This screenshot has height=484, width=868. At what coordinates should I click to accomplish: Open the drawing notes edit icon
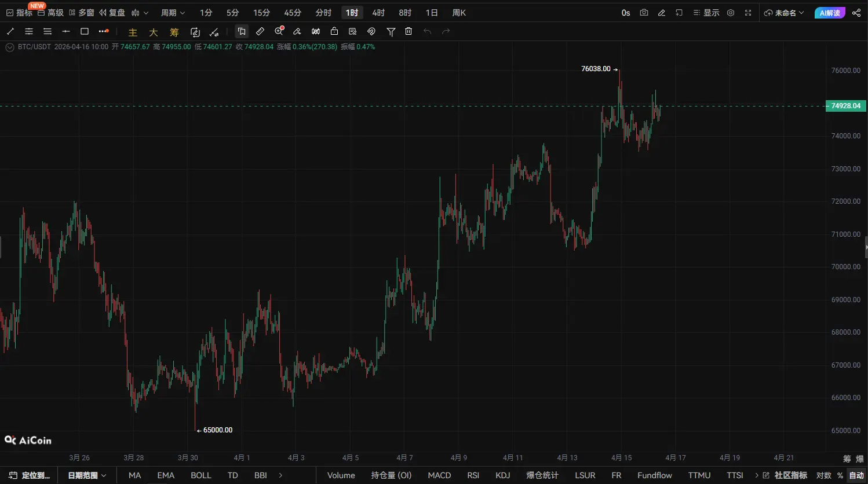pyautogui.click(x=353, y=31)
